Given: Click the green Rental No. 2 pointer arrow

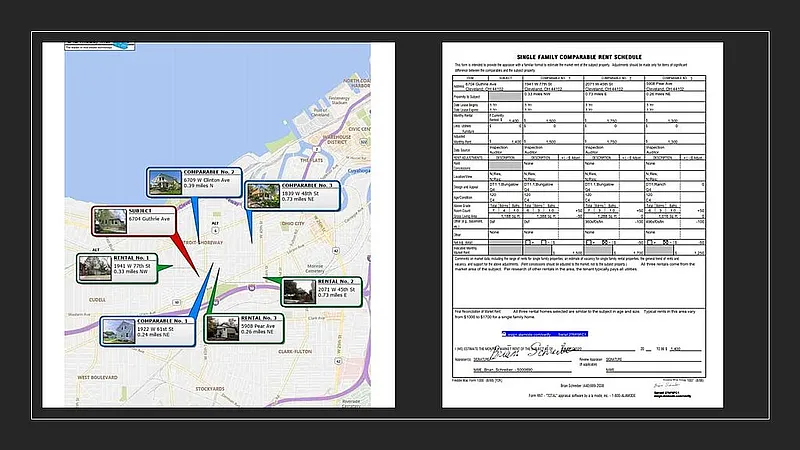Looking at the screenshot, I should pyautogui.click(x=270, y=279).
